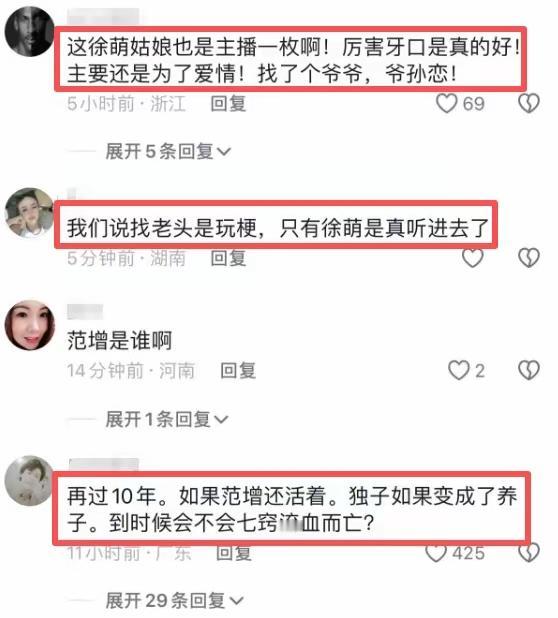Image resolution: width=558 pixels, height=618 pixels.
Task: Reply to the 广东 comment
Action: [x=234, y=553]
